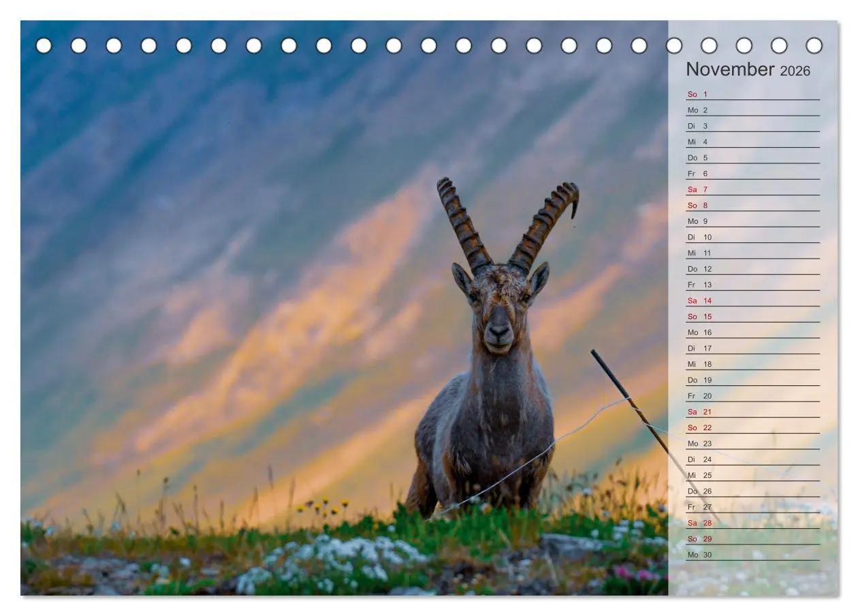Viewport: 858px width, 616px height.
Task: Select the 'Sa 7' date row
Action: tap(752, 189)
